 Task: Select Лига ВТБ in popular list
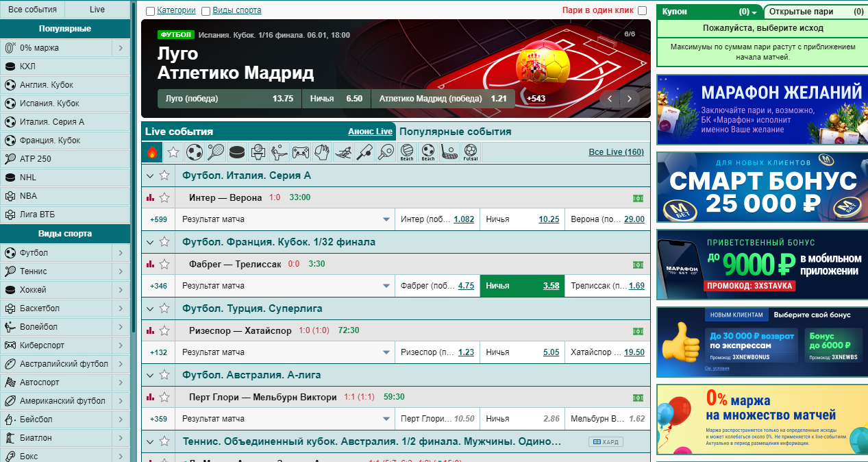pyautogui.click(x=65, y=215)
